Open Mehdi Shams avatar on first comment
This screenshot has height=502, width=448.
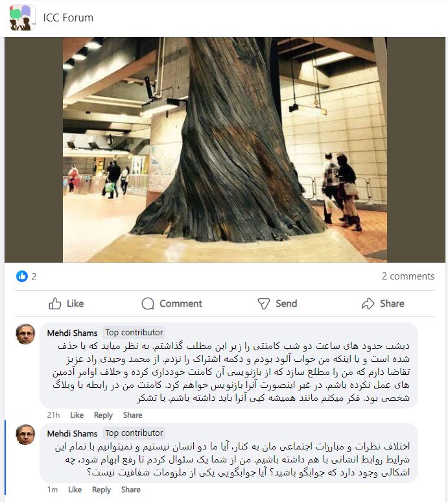point(25,334)
